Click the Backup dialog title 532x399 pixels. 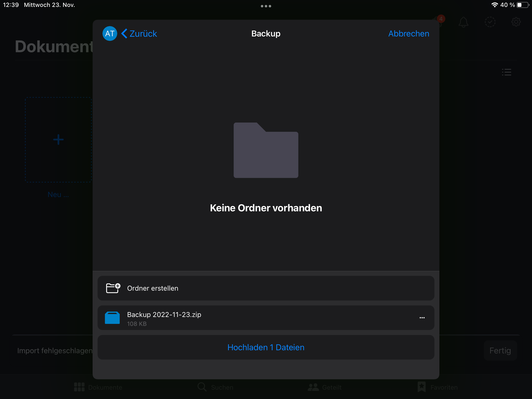[x=266, y=33]
